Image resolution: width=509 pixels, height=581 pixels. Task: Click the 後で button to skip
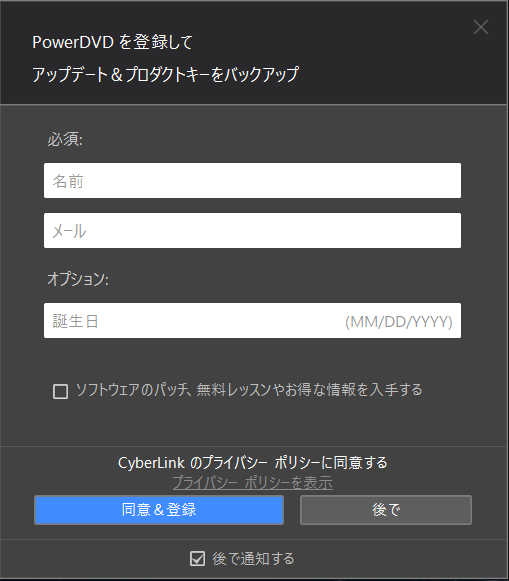click(386, 510)
